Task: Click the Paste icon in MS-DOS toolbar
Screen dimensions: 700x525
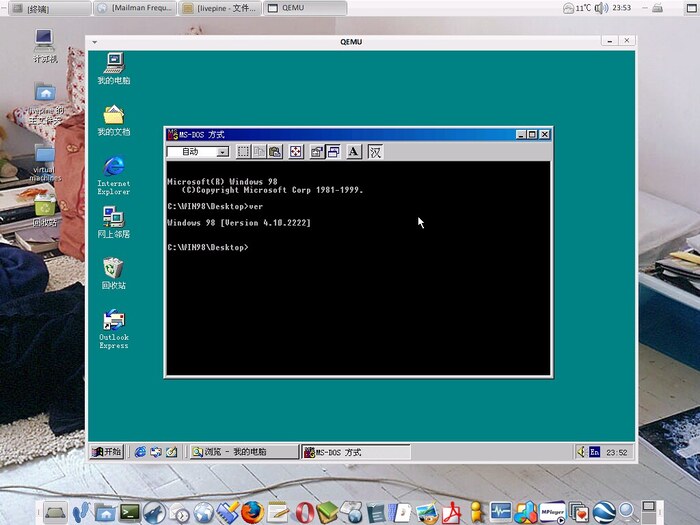Action: click(275, 152)
